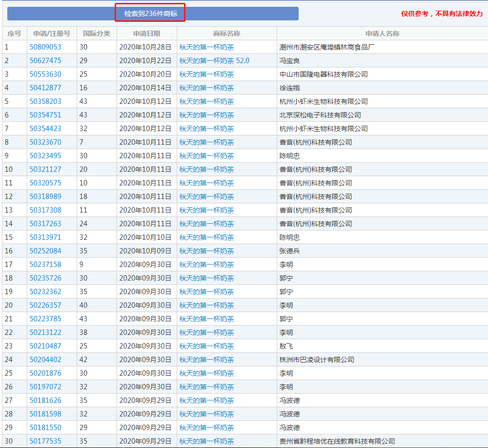Open application number 50354751 link
This screenshot has height=448, width=488.
pos(46,115)
